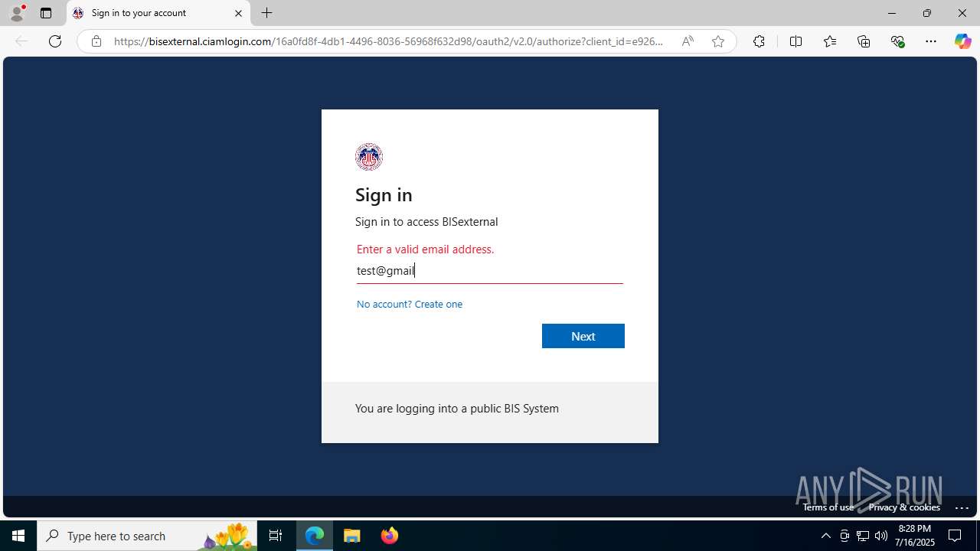The width and height of the screenshot is (980, 551).
Task: Open the Favorites list icon
Action: [830, 41]
